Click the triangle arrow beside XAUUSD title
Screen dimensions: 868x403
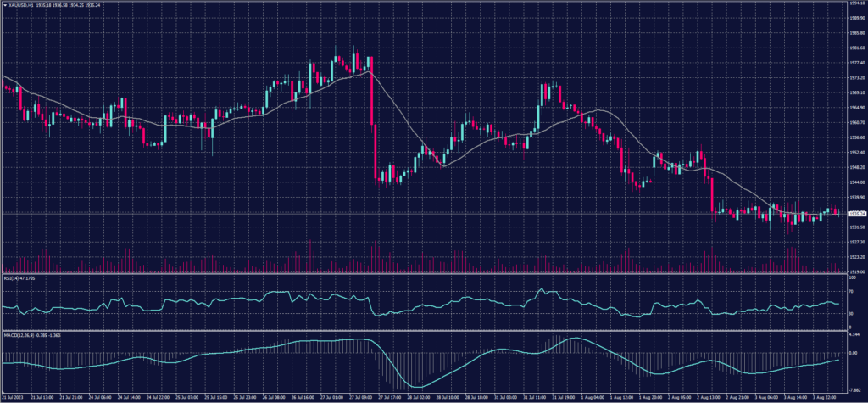[x=3, y=3]
